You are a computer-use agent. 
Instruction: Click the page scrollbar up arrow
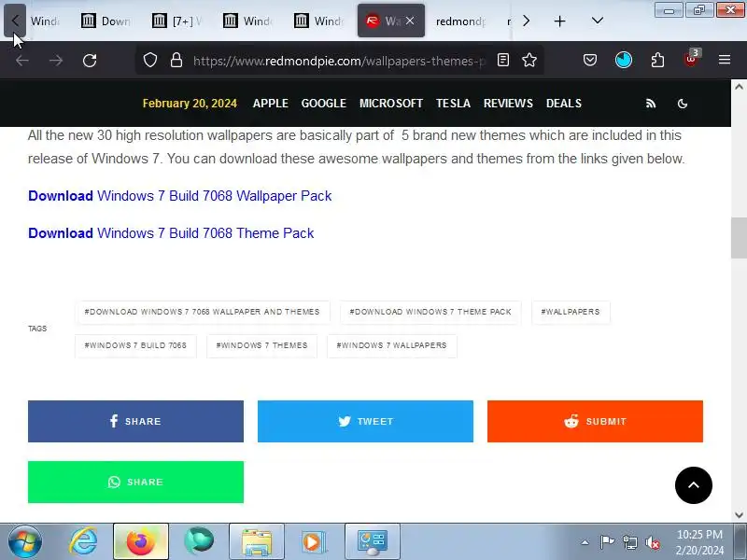pos(739,87)
